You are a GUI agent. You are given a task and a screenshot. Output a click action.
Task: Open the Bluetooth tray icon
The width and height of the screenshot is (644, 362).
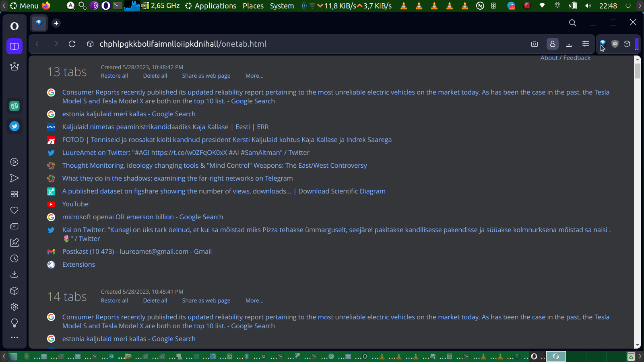[x=493, y=6]
